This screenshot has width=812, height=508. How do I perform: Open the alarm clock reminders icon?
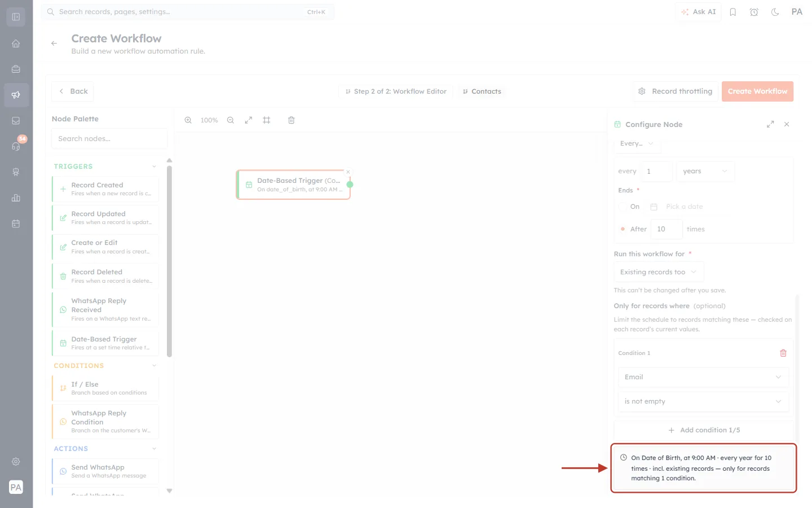(754, 12)
